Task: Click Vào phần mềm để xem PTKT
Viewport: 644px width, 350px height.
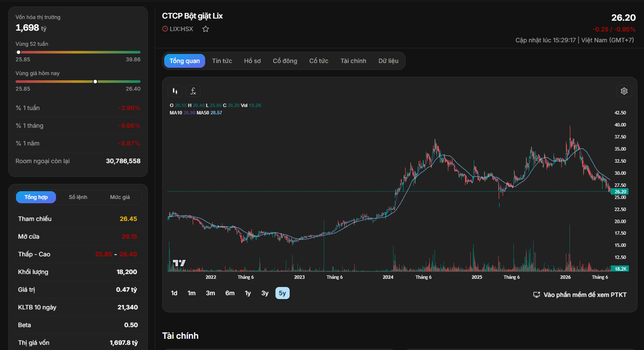Action: (x=585, y=295)
